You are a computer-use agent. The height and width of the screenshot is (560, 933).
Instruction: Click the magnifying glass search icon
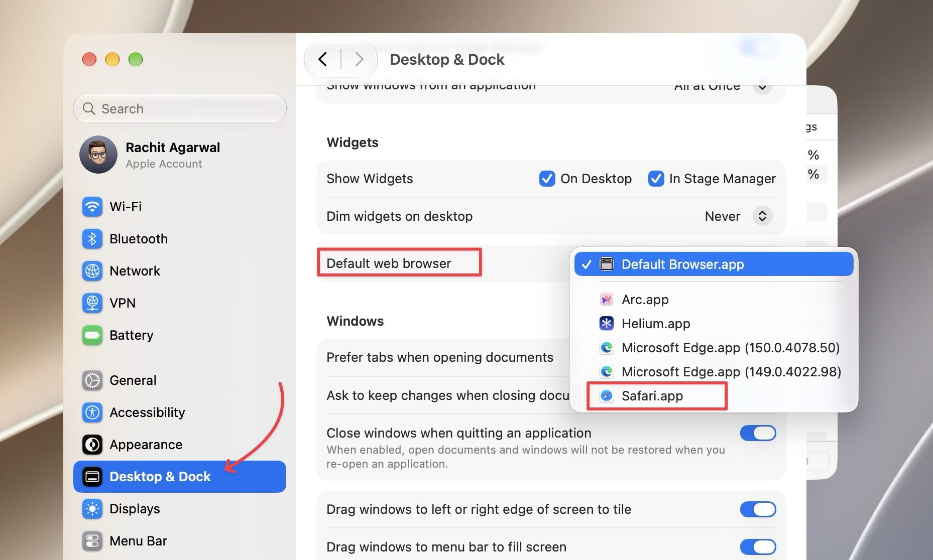[x=89, y=108]
